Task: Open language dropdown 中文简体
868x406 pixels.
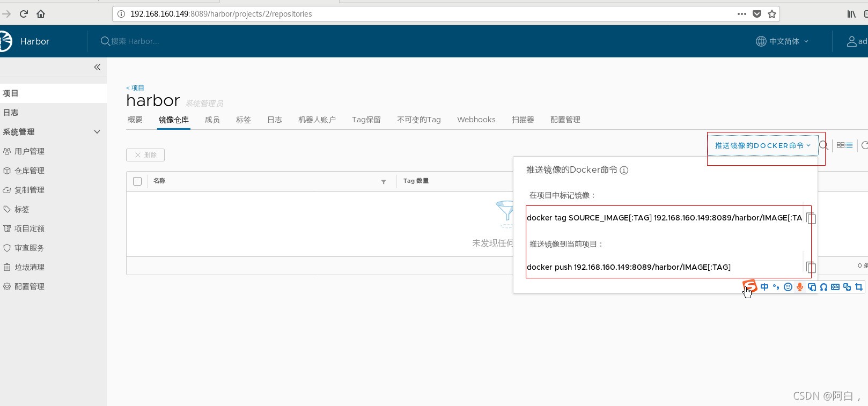Action: click(782, 41)
